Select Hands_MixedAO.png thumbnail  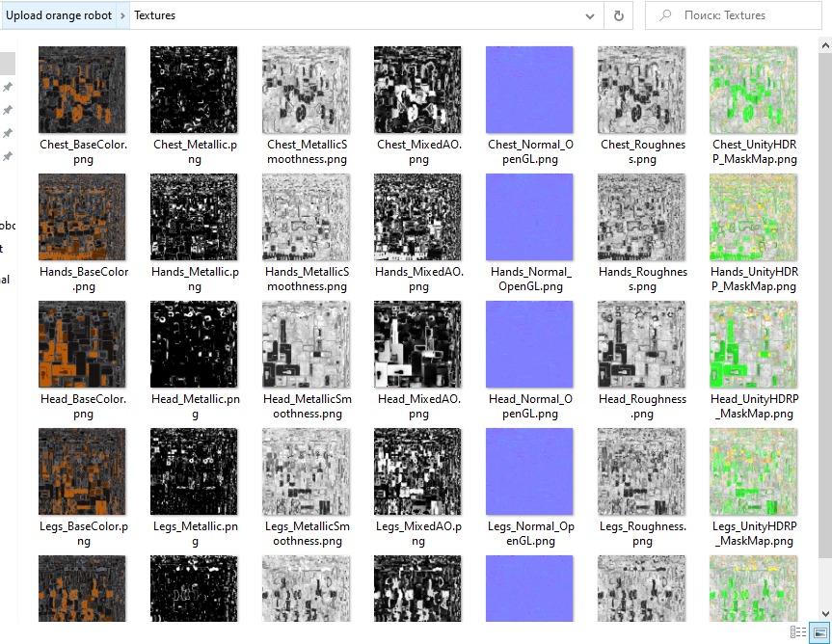417,217
